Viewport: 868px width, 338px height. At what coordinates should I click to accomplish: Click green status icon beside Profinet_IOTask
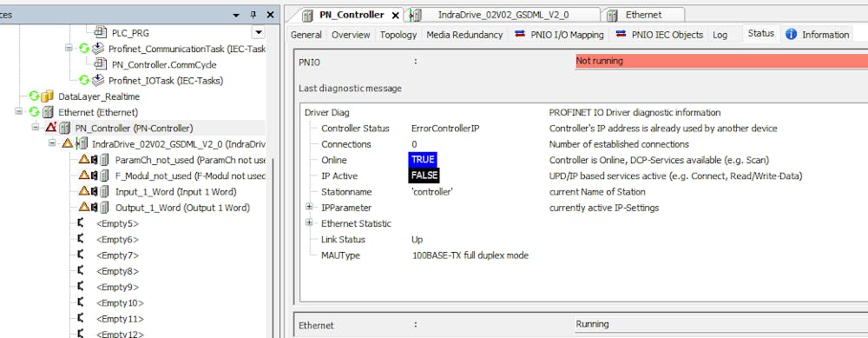click(x=84, y=80)
